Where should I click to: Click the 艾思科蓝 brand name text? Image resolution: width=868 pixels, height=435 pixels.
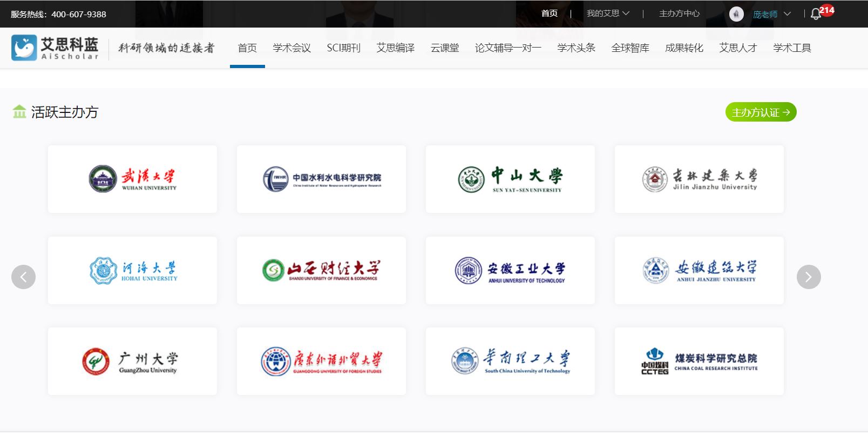click(x=70, y=44)
